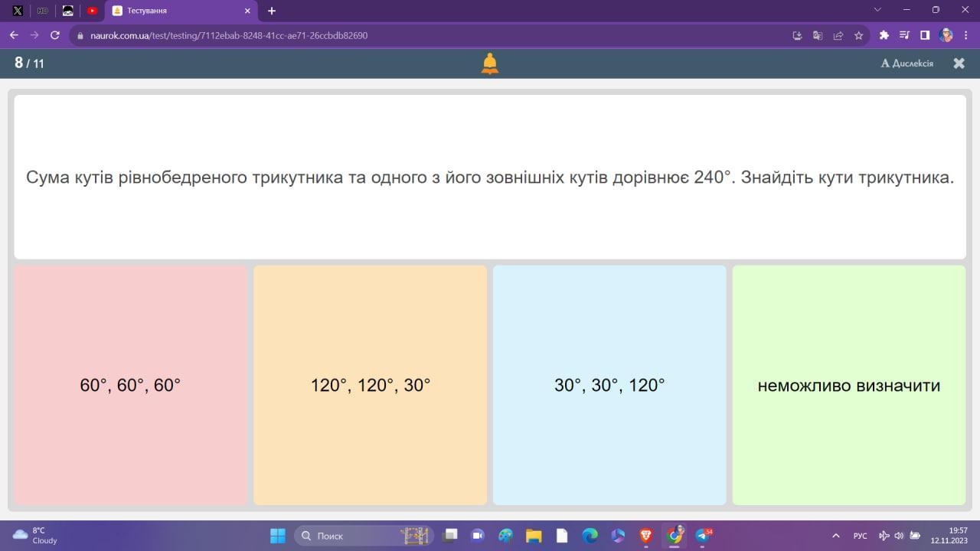
Task: Choose the 'неможливо визначити' answer
Action: coord(849,385)
